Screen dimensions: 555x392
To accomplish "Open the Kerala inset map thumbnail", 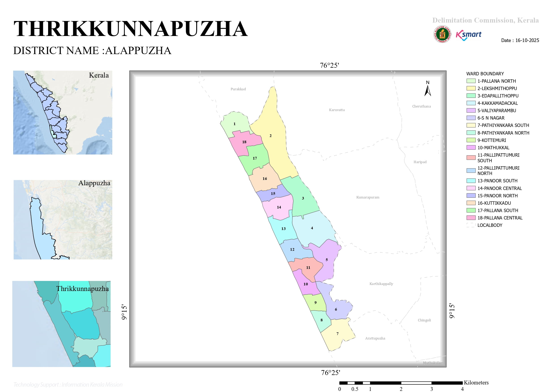I will point(63,113).
